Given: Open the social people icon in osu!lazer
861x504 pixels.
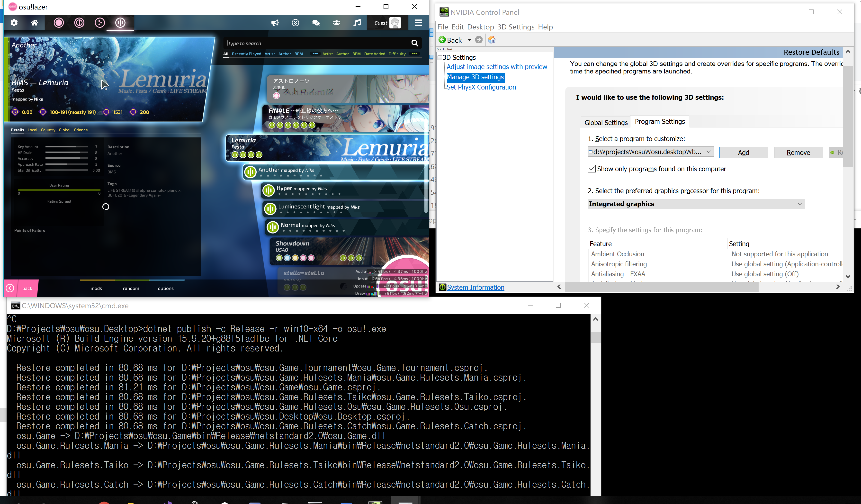Looking at the screenshot, I should click(337, 23).
